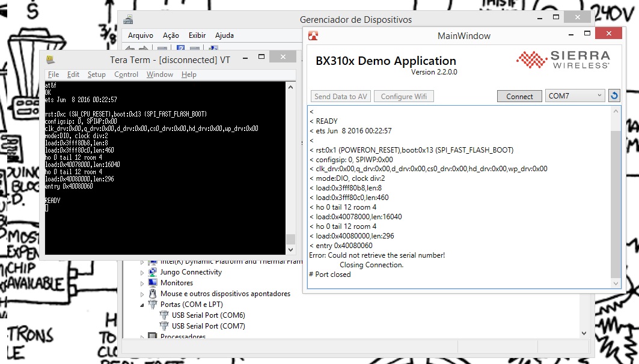Select USB Serial Port (COM7)

pyautogui.click(x=208, y=326)
